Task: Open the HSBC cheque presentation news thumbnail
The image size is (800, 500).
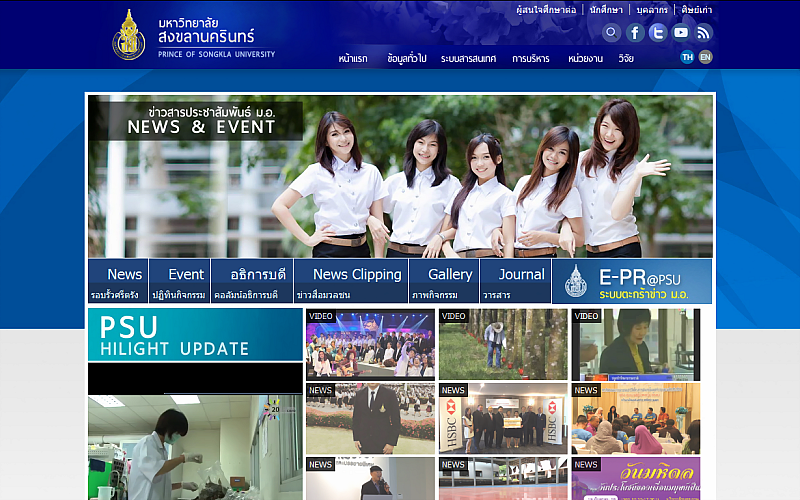Action: click(503, 418)
